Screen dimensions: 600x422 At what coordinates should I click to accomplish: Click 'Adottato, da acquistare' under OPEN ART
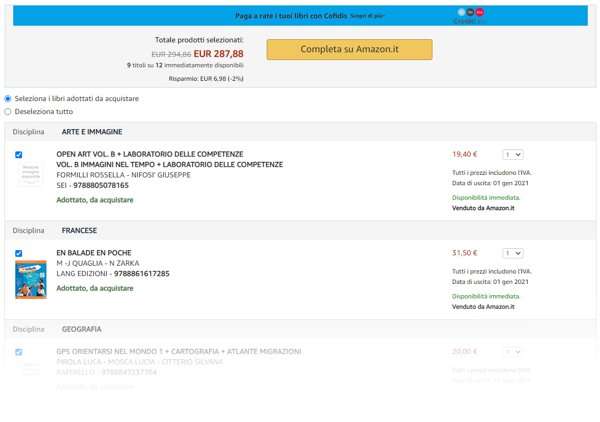(95, 200)
